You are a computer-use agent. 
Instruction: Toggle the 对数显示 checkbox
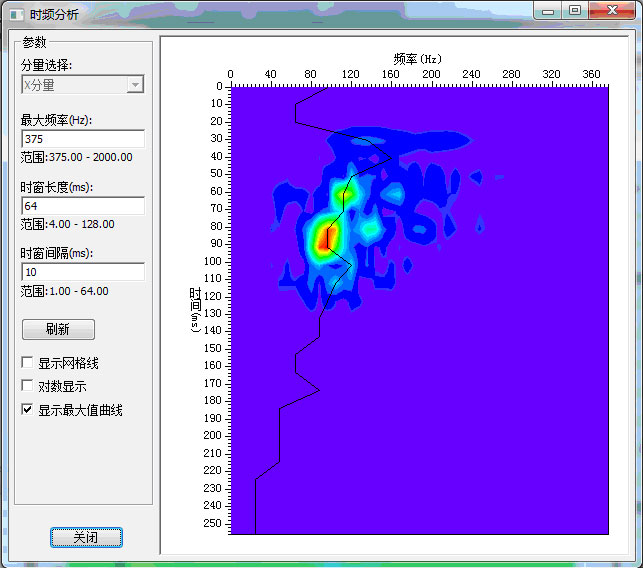click(x=28, y=386)
